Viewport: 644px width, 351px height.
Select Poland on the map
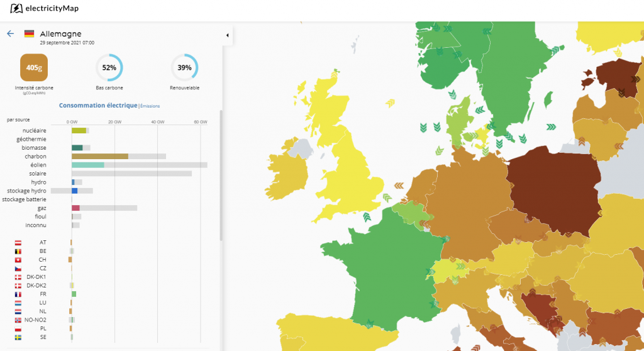tap(550, 189)
